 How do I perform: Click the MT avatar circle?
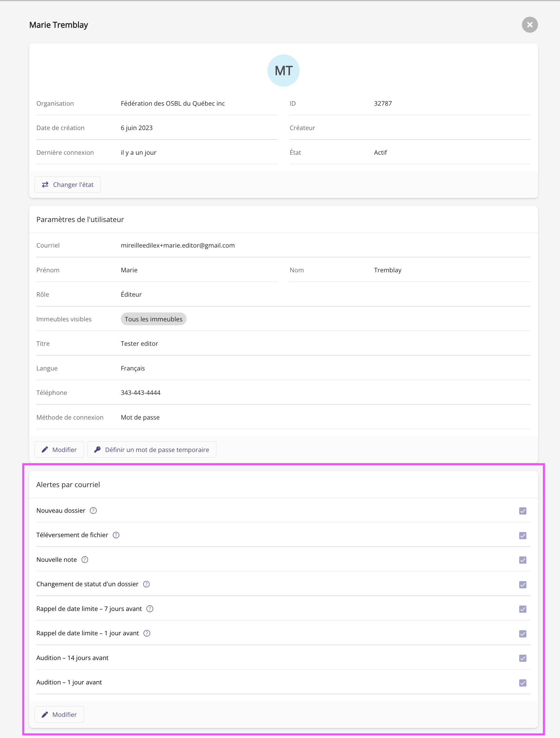[283, 71]
